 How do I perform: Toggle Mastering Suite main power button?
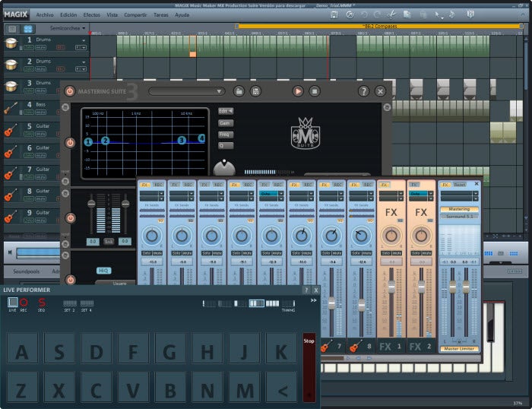[x=70, y=91]
